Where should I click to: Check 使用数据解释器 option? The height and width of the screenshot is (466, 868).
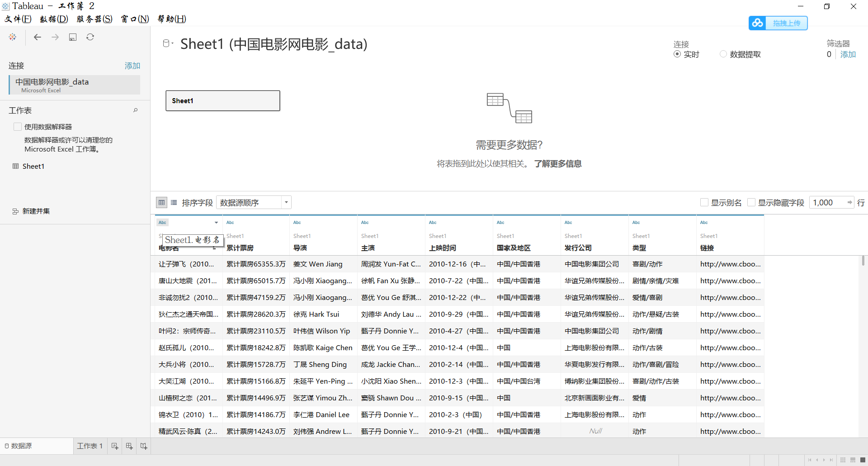coord(17,127)
